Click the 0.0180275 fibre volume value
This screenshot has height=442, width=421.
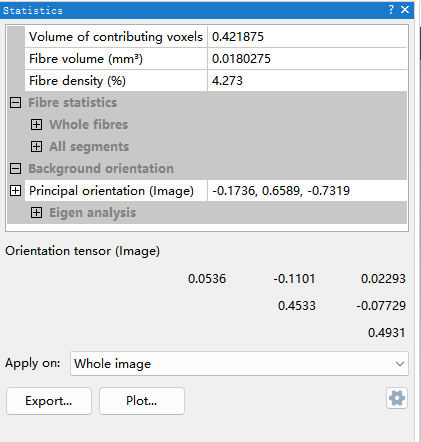[241, 59]
